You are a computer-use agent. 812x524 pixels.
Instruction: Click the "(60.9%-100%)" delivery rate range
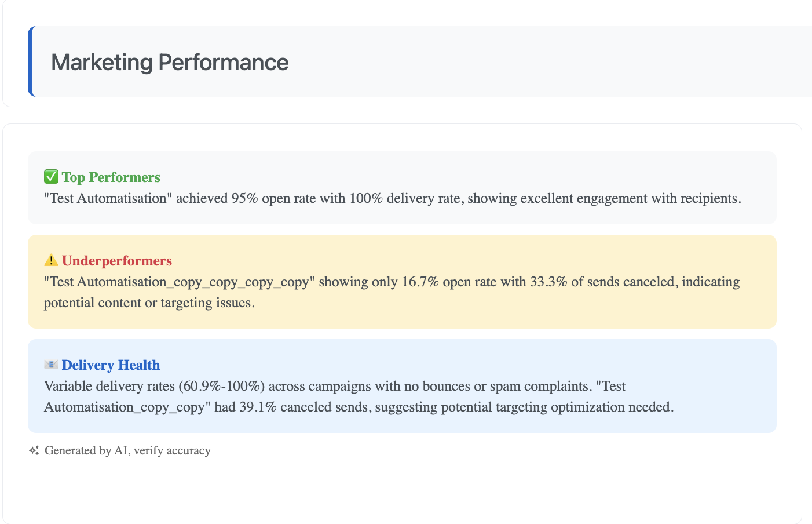pos(221,386)
